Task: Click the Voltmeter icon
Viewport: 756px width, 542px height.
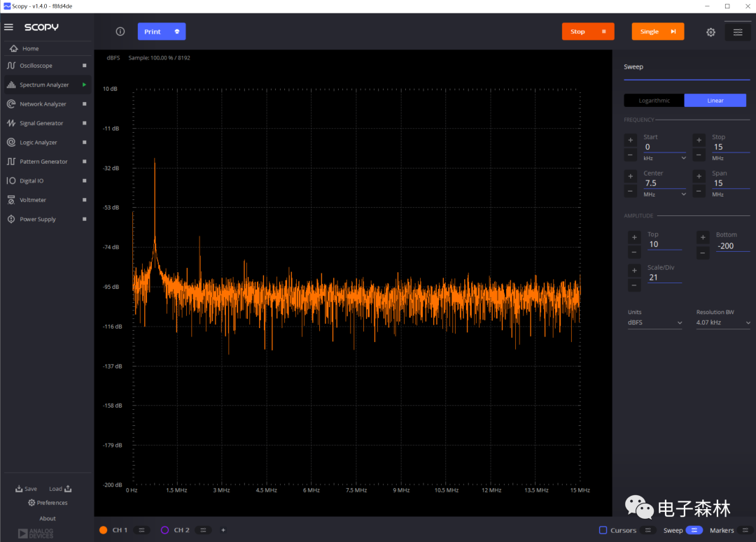Action: pyautogui.click(x=11, y=200)
